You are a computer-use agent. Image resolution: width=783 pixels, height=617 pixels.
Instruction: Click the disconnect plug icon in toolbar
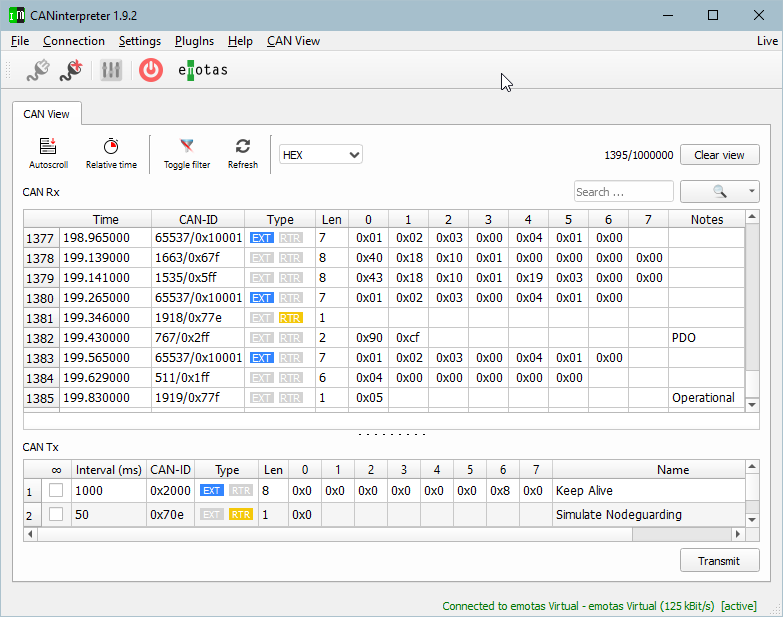tap(70, 70)
